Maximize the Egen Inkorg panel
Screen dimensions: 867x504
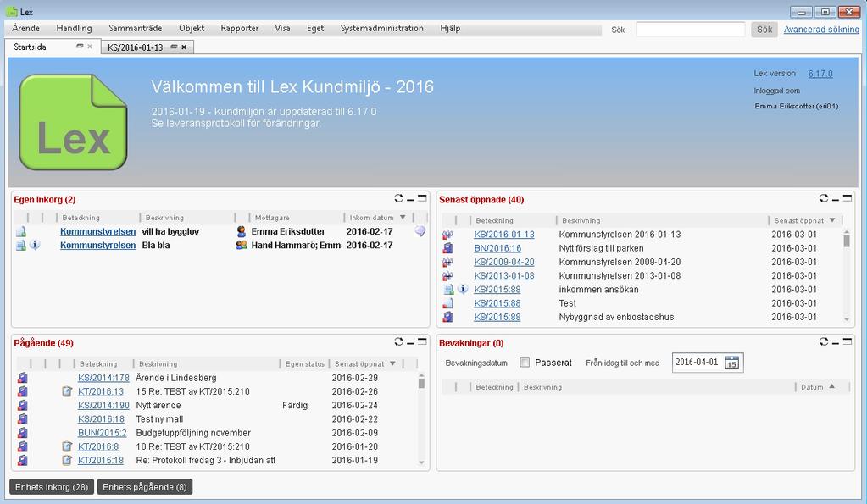[x=422, y=197]
